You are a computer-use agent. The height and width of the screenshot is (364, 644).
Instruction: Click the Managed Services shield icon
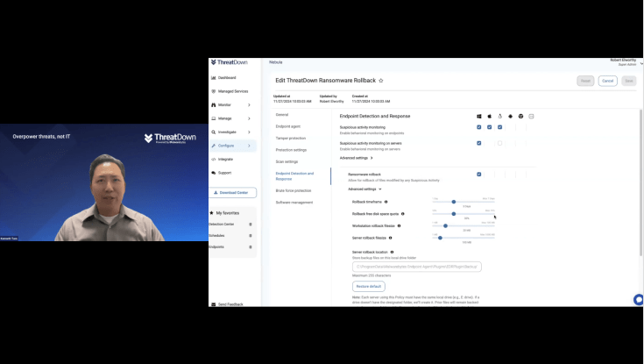[213, 91]
